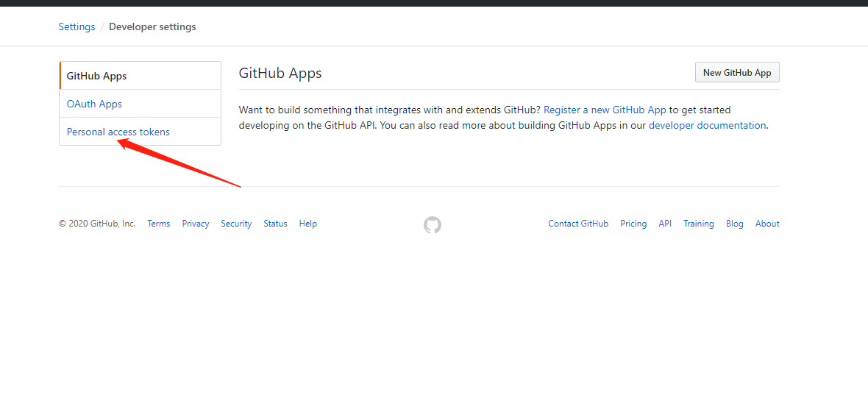Open the Help footer link

click(307, 224)
